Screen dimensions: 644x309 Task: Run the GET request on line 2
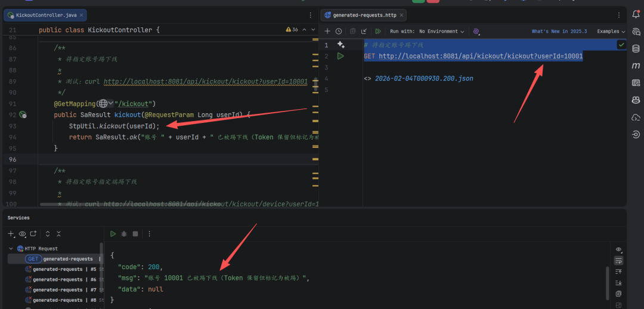click(x=340, y=56)
